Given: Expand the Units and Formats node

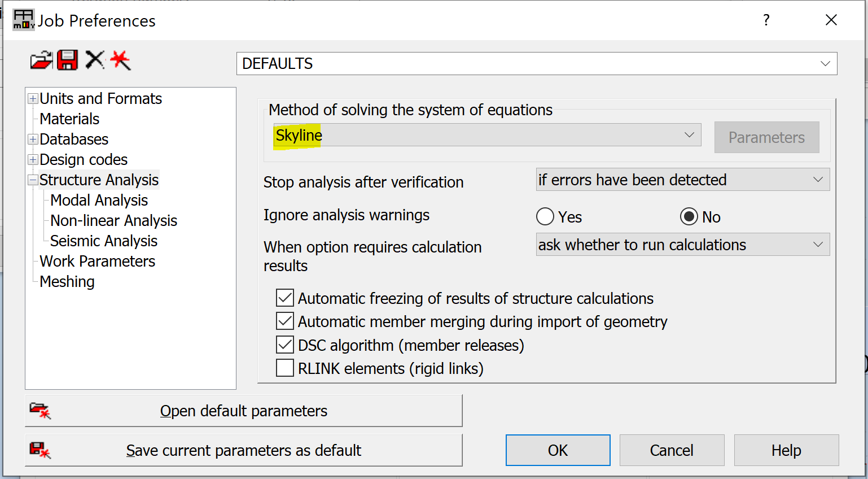Looking at the screenshot, I should click(x=32, y=98).
